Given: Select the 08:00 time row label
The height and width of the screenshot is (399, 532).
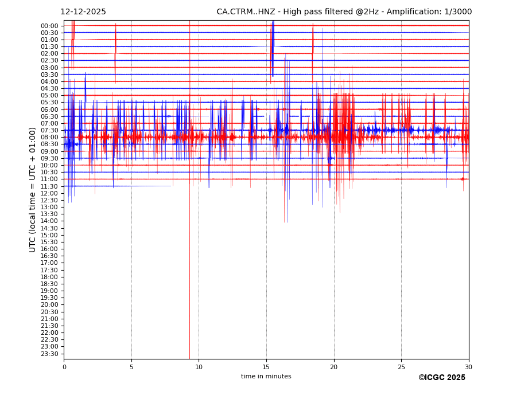Looking at the screenshot, I should pyautogui.click(x=49, y=138).
